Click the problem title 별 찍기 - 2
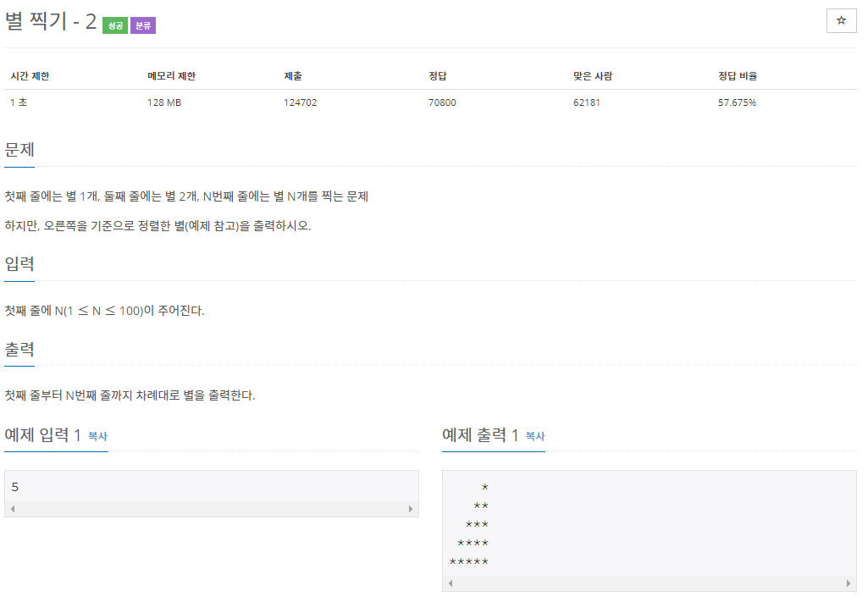 (x=51, y=22)
